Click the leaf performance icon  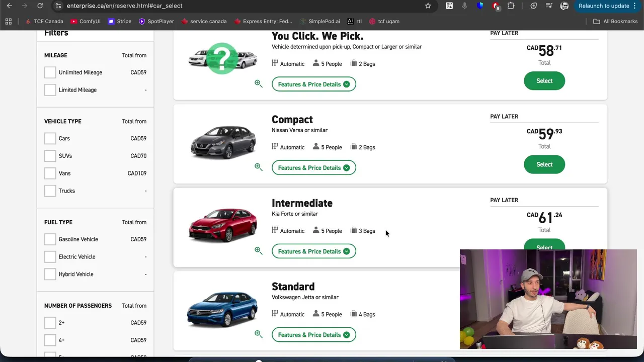tap(534, 6)
